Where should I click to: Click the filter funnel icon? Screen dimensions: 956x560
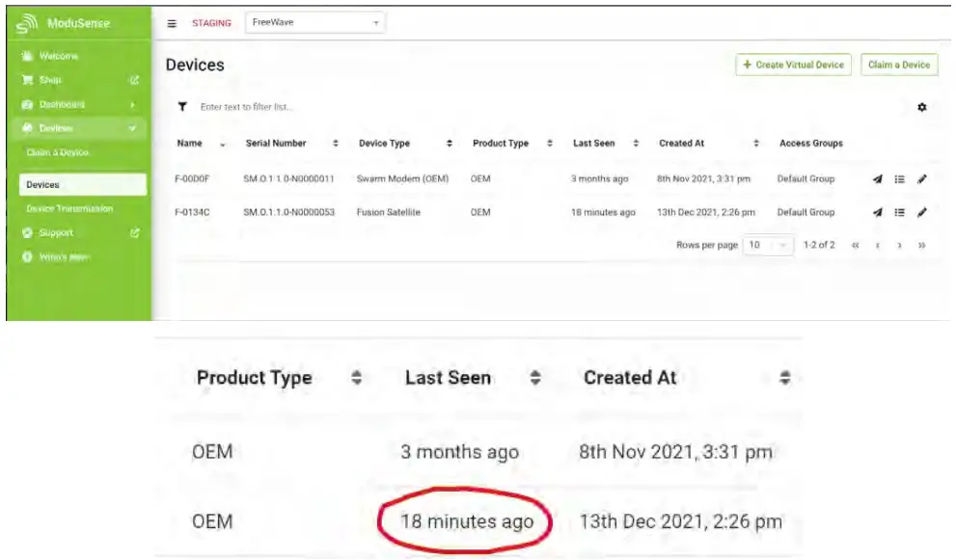click(x=181, y=107)
